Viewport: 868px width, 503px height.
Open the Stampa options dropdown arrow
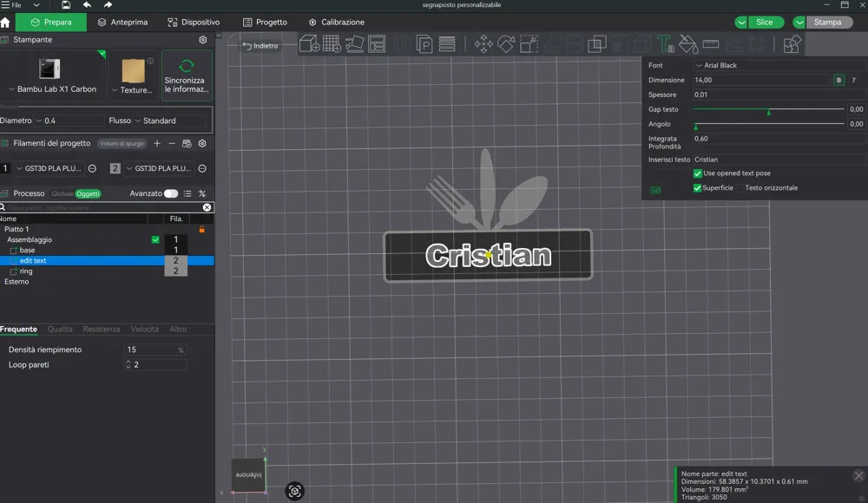pos(799,23)
